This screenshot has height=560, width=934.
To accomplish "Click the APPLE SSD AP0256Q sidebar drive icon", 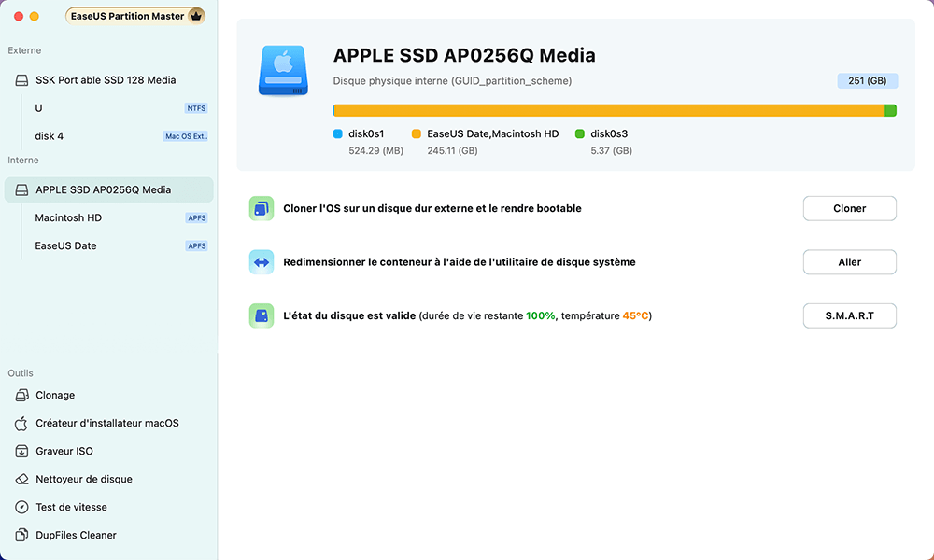I will click(21, 189).
